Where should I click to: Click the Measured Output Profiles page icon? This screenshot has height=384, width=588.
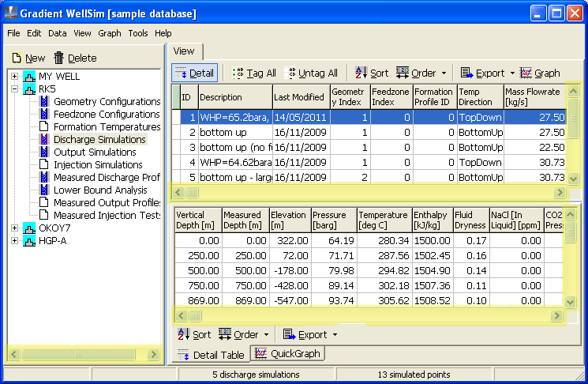pos(44,202)
